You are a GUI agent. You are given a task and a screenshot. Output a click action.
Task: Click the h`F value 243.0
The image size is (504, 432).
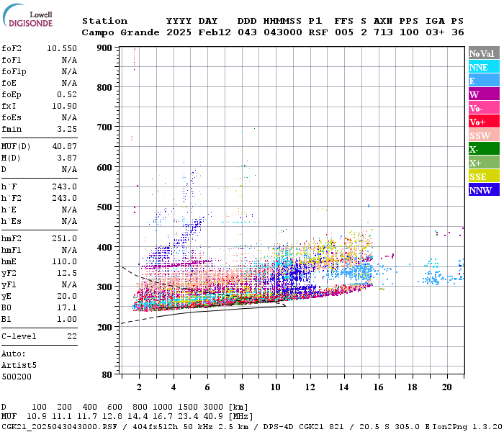click(64, 186)
